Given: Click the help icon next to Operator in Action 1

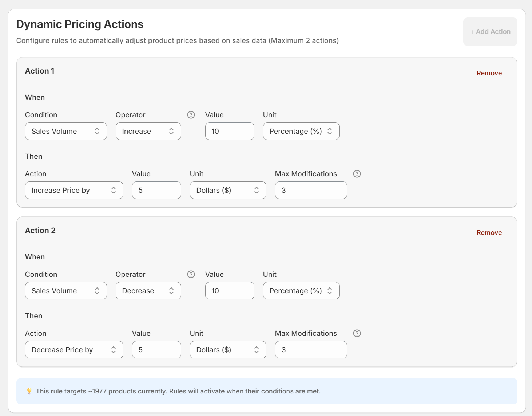Looking at the screenshot, I should (x=191, y=115).
